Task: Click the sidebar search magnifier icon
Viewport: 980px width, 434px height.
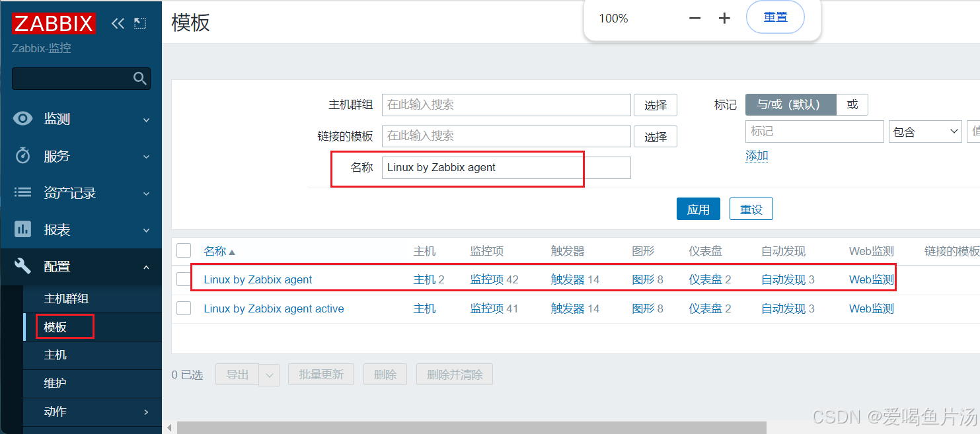Action: click(x=139, y=79)
